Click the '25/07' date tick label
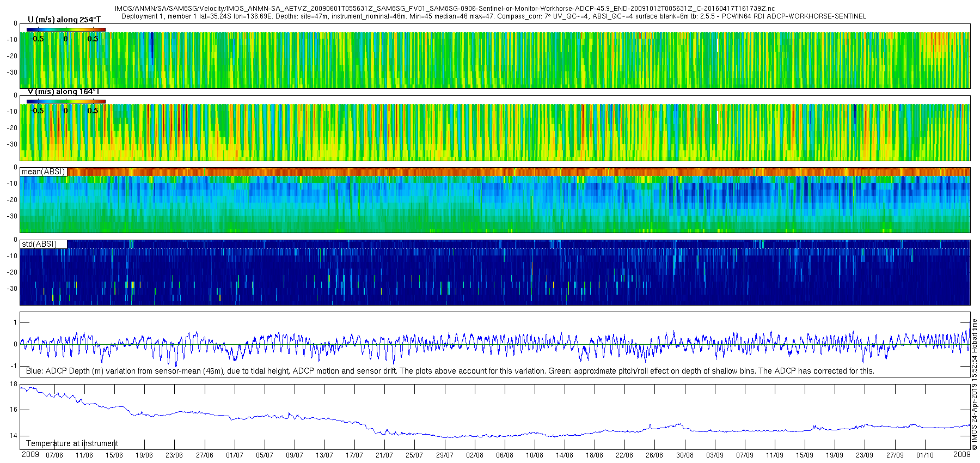980x463 pixels. (414, 455)
